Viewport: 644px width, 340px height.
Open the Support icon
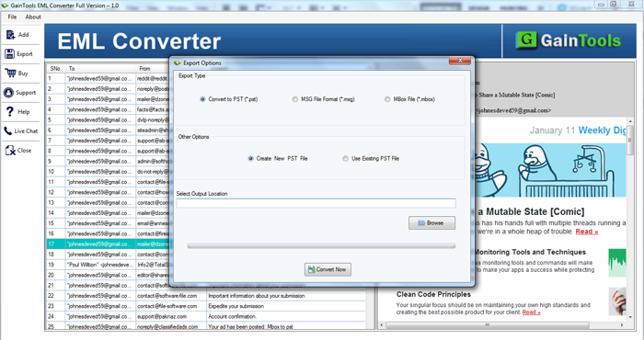(8, 92)
